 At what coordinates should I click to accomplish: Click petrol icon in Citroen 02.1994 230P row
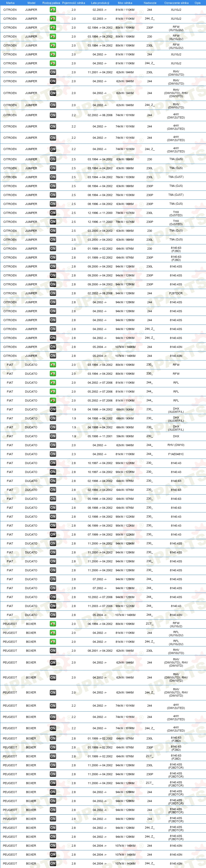click(x=53, y=28)
